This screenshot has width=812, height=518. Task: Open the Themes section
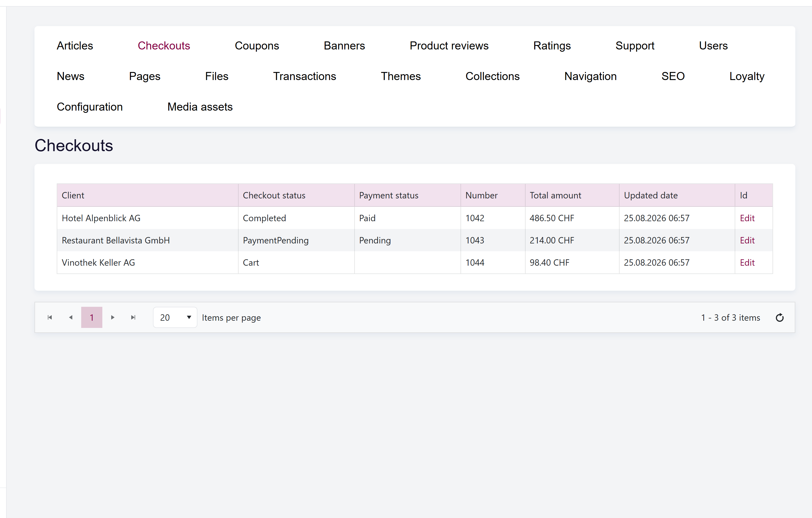point(401,76)
